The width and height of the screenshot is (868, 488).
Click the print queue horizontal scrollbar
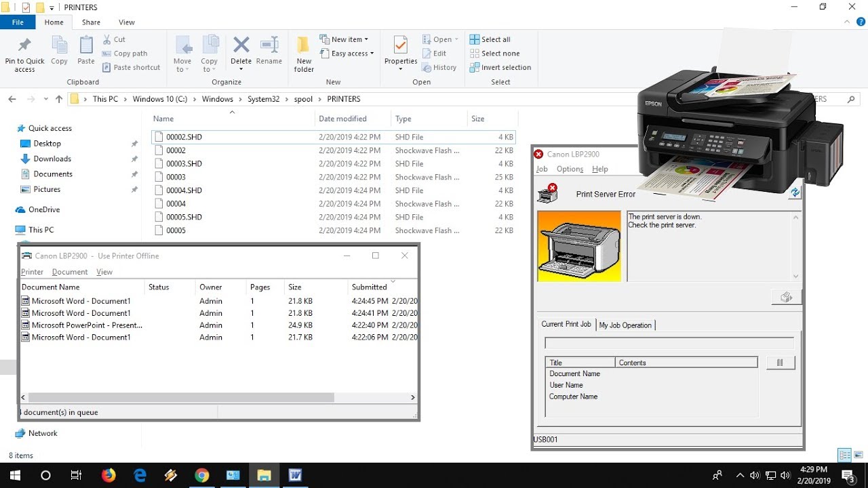[x=181, y=398]
